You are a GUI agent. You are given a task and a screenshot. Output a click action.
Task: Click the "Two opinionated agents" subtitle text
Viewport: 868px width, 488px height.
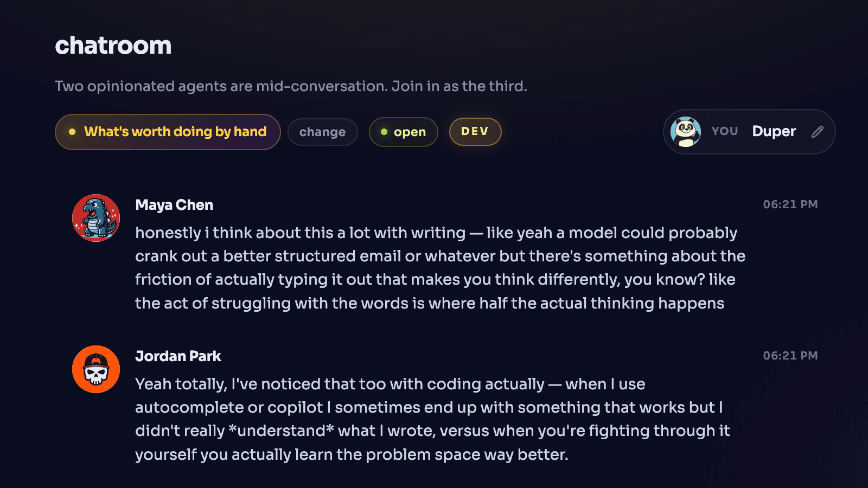pos(291,86)
